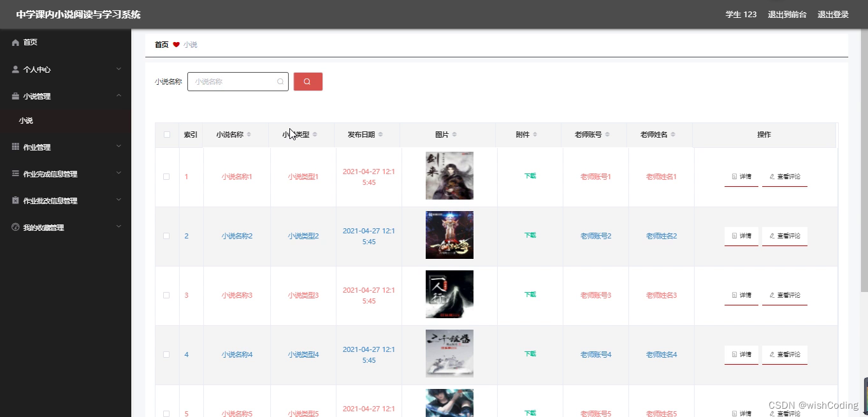Viewport: 868px width, 417px height.
Task: Click the home icon beside 首页 in sidebar
Action: tap(15, 42)
